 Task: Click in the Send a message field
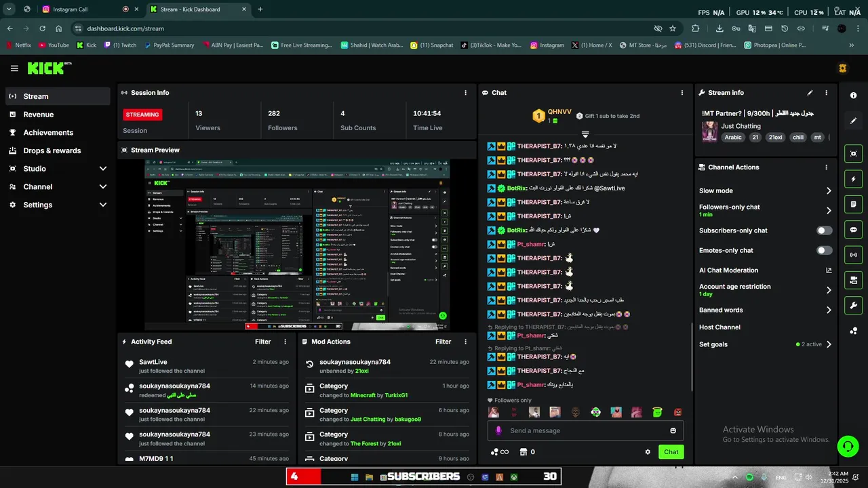coord(585,430)
